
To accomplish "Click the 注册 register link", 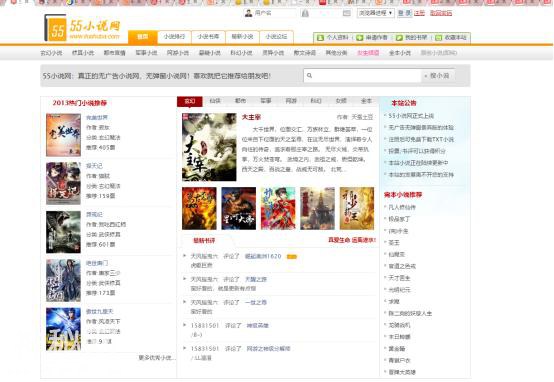I will point(419,13).
